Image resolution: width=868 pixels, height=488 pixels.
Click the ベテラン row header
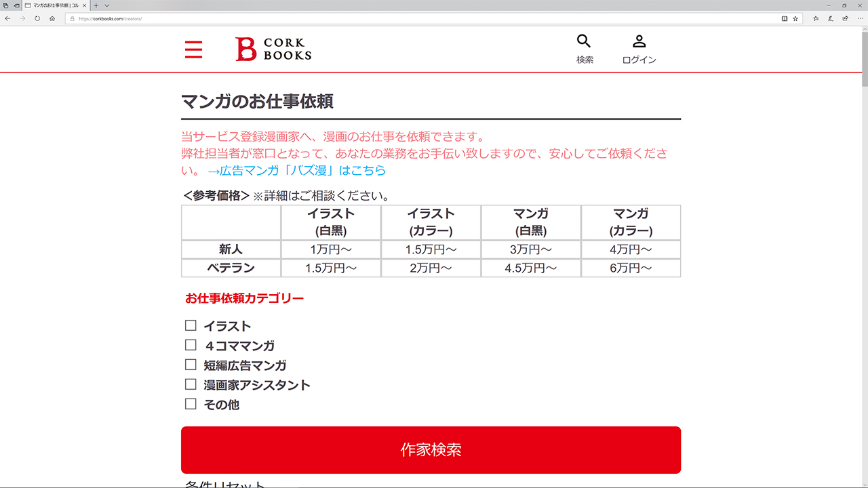point(231,268)
